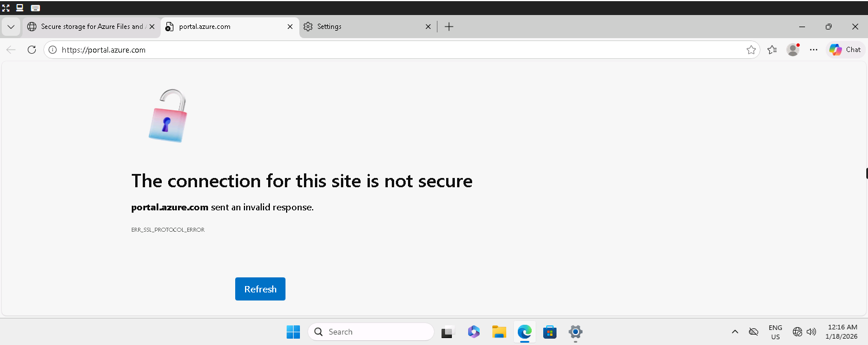Open the tab search chevron menu
868x345 pixels.
10,27
